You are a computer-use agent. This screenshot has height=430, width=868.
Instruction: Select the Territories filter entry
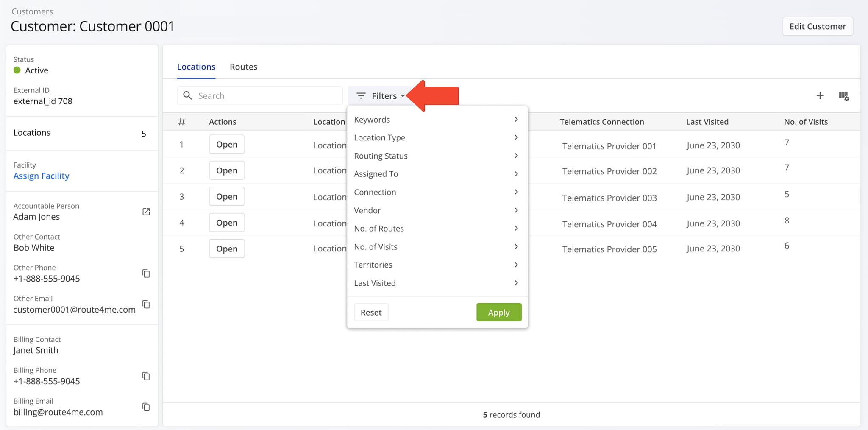point(437,265)
